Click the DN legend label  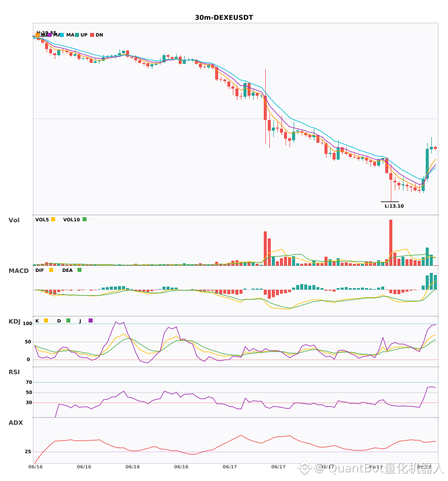point(99,35)
